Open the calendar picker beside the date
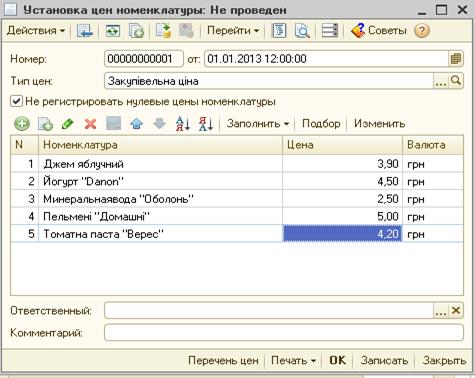The image size is (475, 378). point(456,59)
